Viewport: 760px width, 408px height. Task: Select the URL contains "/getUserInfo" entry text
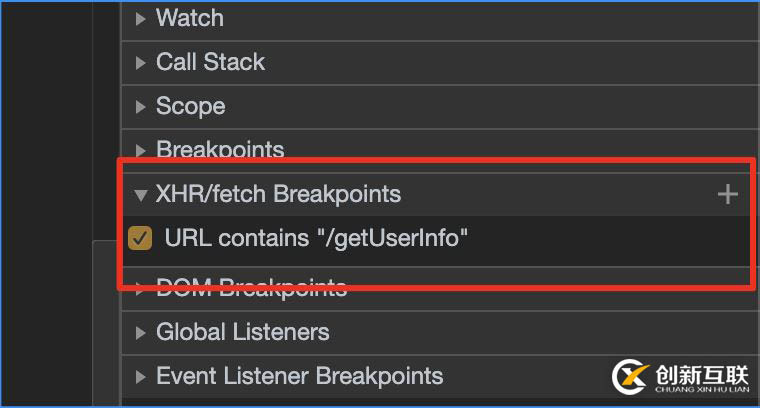316,238
